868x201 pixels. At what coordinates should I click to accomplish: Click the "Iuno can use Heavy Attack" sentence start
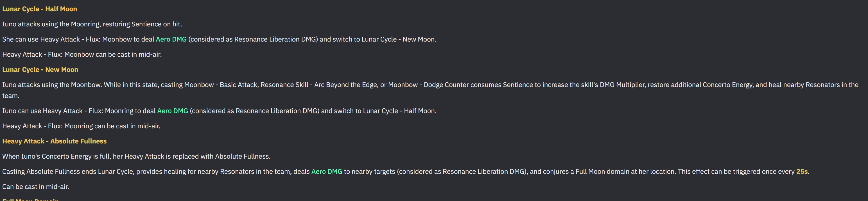coord(42,111)
